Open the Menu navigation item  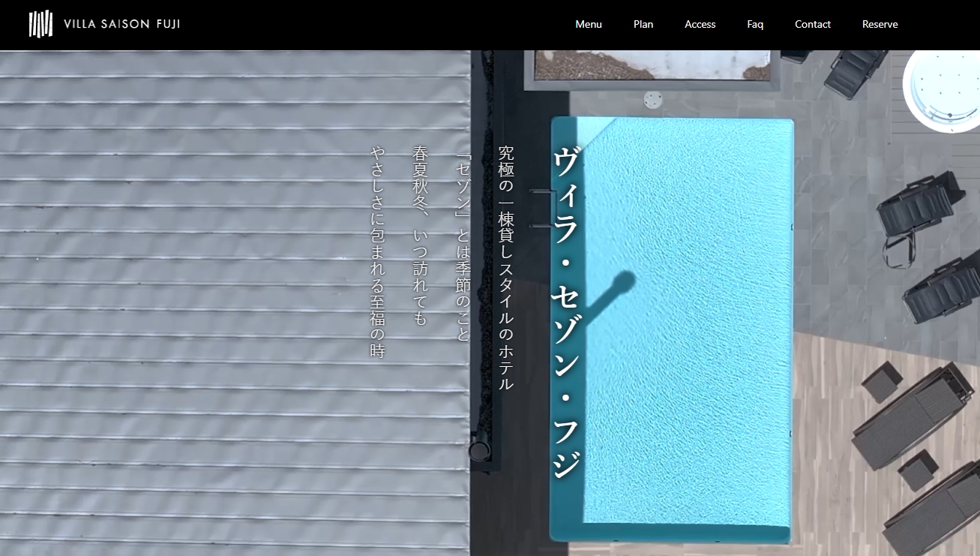[589, 24]
